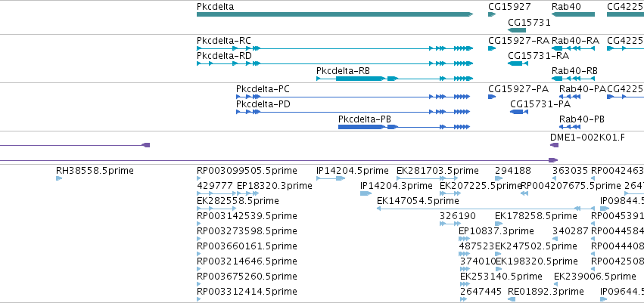The height and width of the screenshot is (303, 644).
Task: Click the CG15927 gene arrow
Action: click(x=492, y=14)
